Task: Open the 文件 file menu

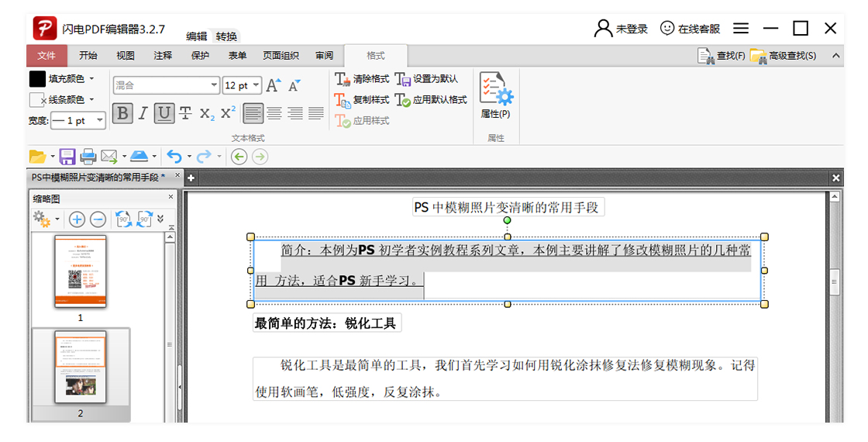Action: click(x=46, y=55)
